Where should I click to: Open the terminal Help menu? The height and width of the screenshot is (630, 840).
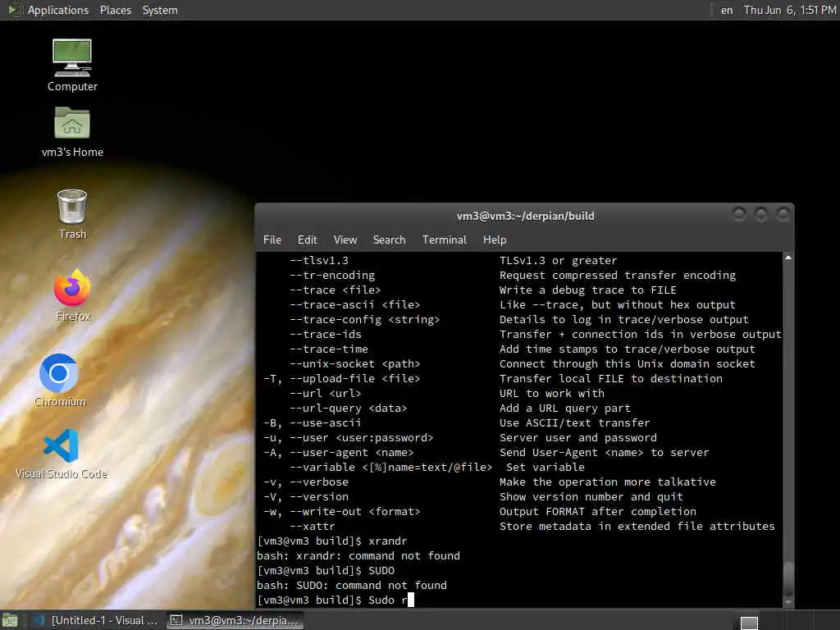495,240
